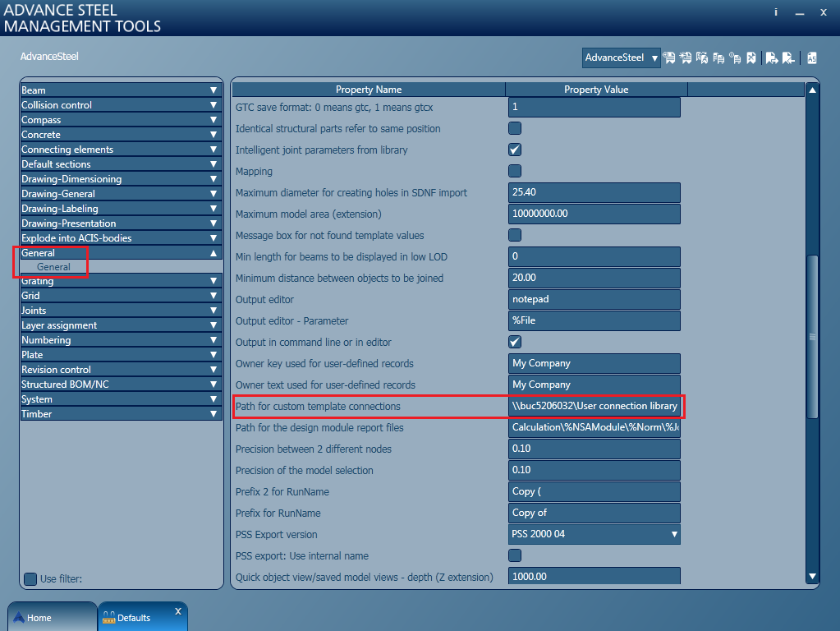Click the fifth profile icon with gear mark
This screenshot has width=840, height=631.
coord(736,58)
